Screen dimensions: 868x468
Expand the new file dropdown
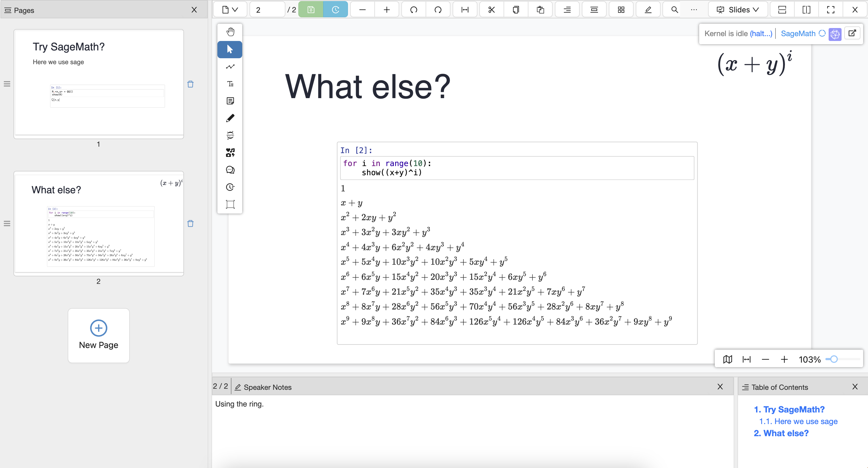click(x=230, y=10)
